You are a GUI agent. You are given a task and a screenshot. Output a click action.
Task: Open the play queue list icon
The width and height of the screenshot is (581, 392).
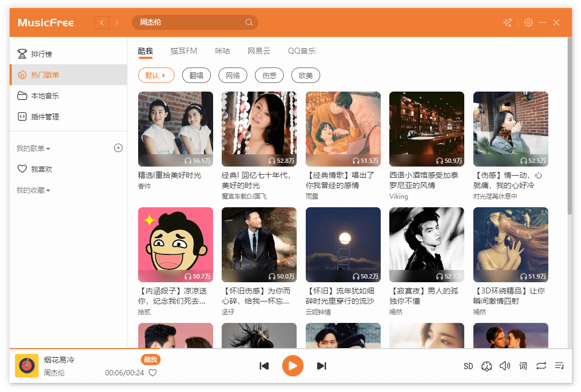point(560,366)
